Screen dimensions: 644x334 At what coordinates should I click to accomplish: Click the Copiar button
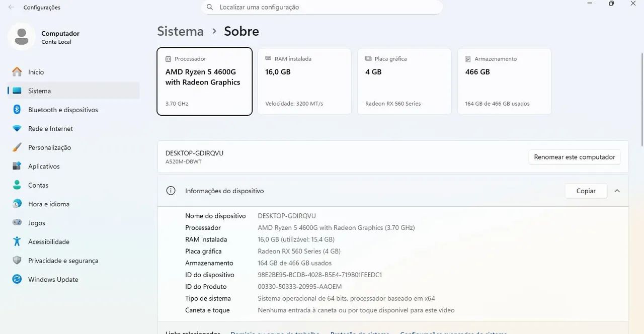tap(586, 191)
